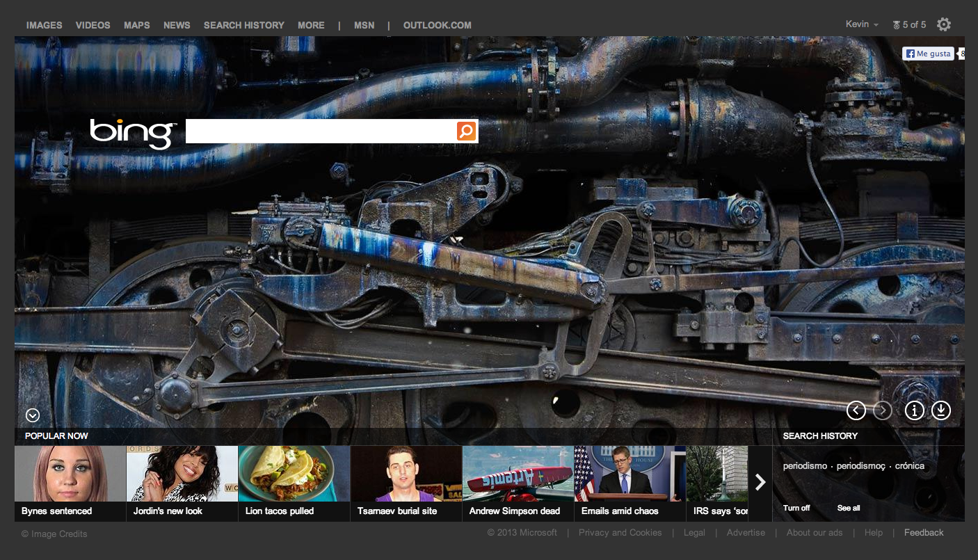Go to Maps

[x=137, y=25]
